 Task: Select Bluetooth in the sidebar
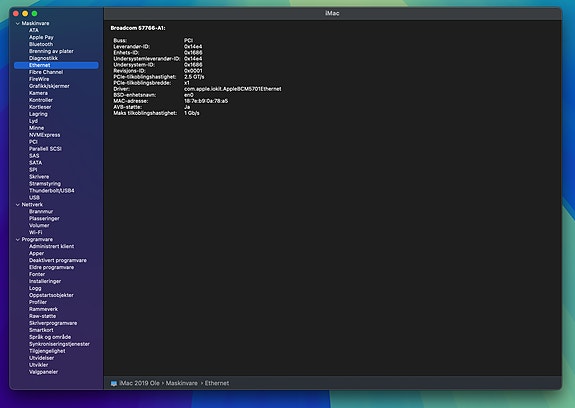click(41, 44)
